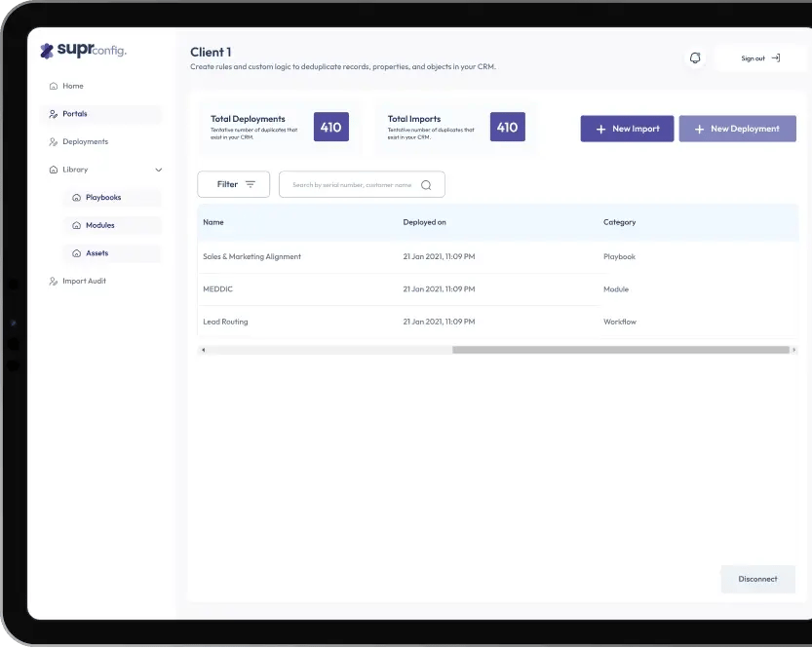This screenshot has width=812, height=648.
Task: Click the Playbooks icon in Library
Action: tap(77, 198)
